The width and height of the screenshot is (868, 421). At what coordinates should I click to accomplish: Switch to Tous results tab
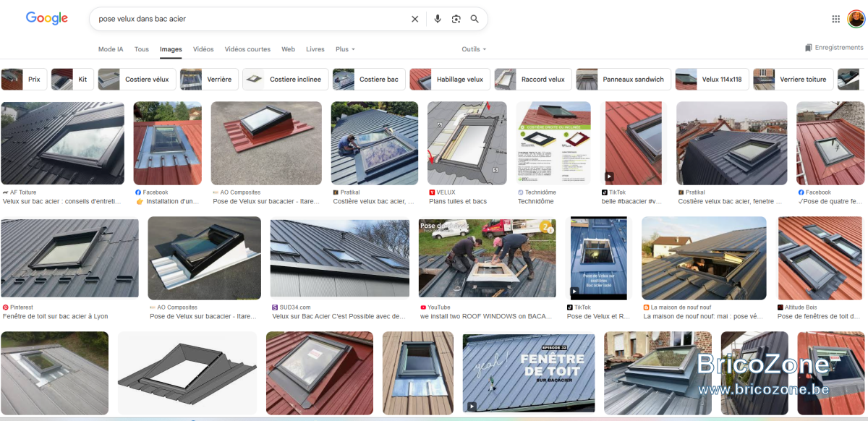pyautogui.click(x=142, y=49)
